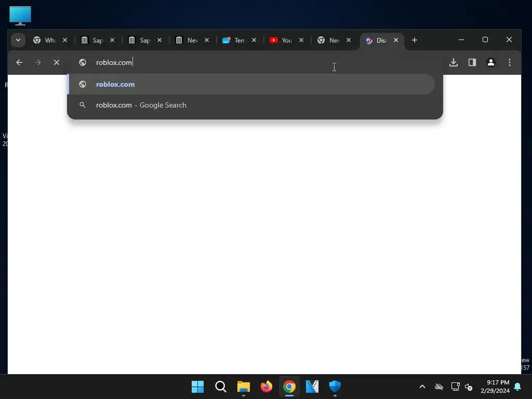532x399 pixels.
Task: Close the Chrome window
Action: click(509, 39)
